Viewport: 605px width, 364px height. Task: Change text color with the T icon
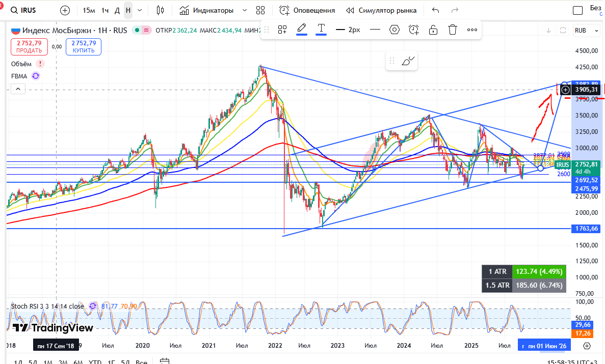point(321,29)
